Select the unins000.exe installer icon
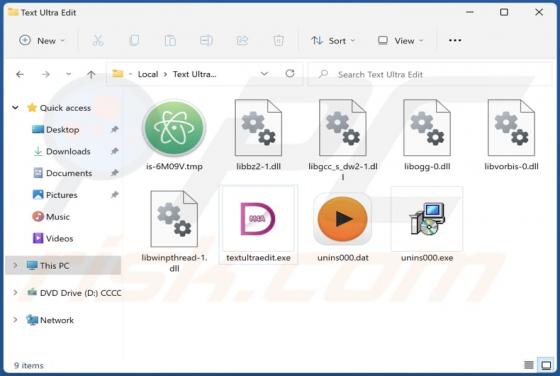The width and height of the screenshot is (560, 376). click(x=427, y=219)
